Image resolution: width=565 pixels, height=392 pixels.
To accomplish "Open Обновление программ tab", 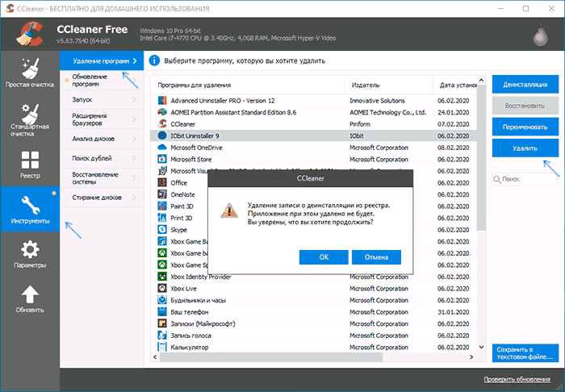I will (x=102, y=81).
